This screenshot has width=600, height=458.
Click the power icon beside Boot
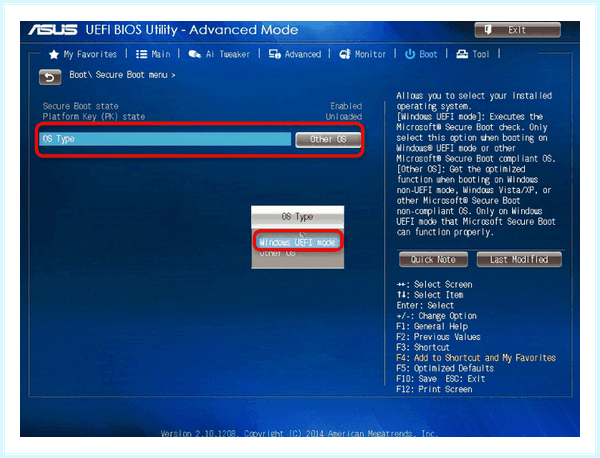point(410,54)
